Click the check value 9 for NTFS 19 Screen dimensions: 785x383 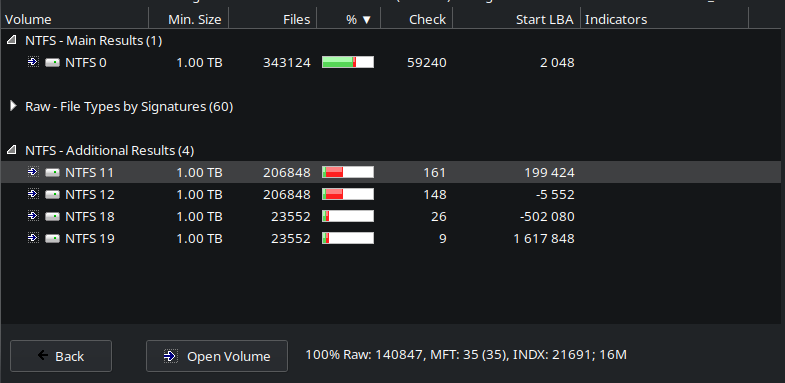pyautogui.click(x=443, y=239)
